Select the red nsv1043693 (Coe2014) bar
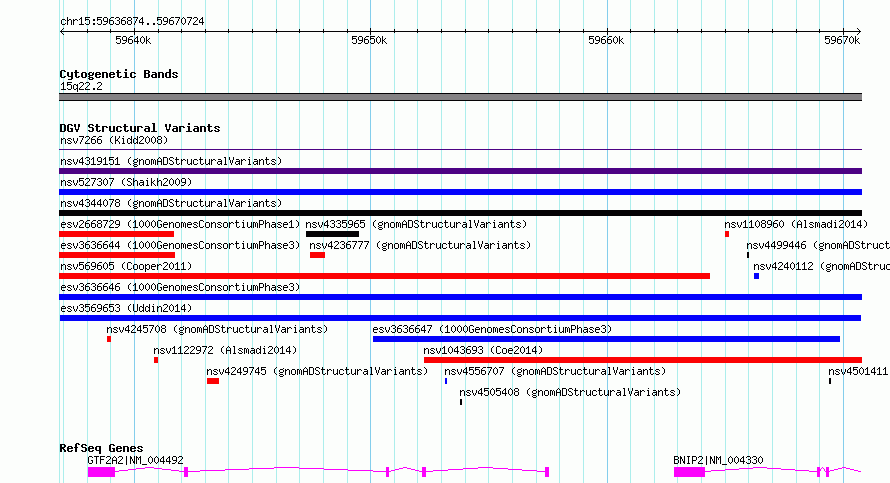Viewport: 890px width, 483px height. (643, 360)
